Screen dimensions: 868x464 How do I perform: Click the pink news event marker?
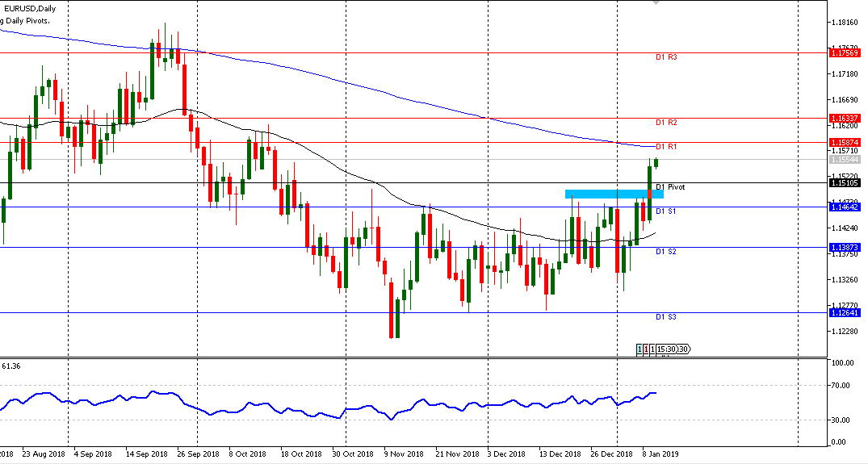pos(647,349)
